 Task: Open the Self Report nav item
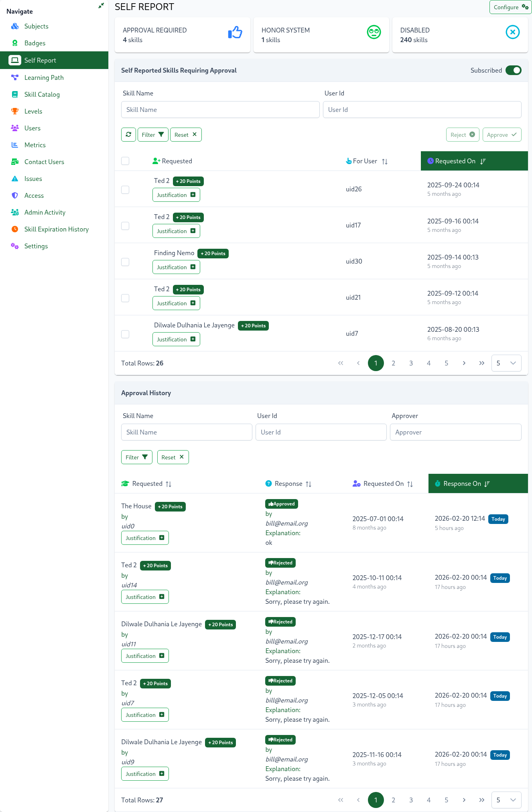[x=54, y=60]
